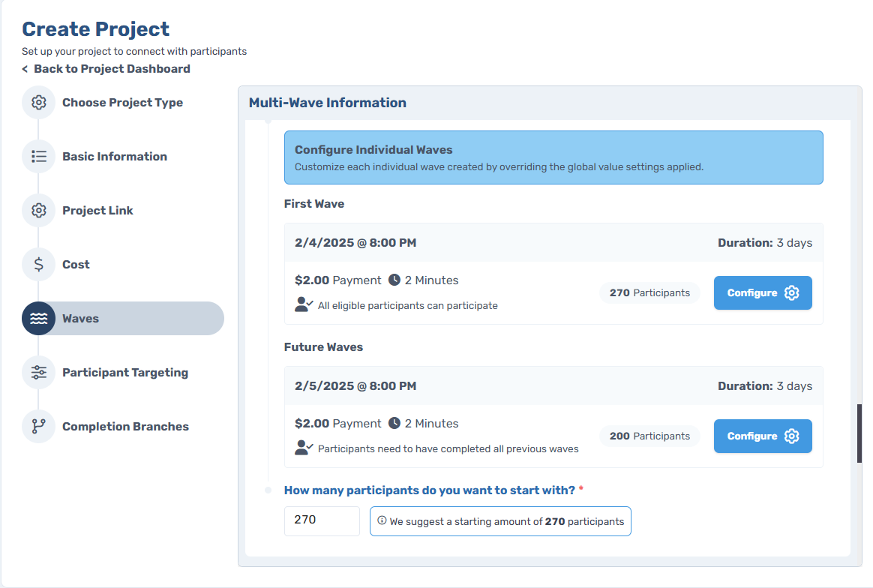Click the back chevron beside Project Dashboard
This screenshot has height=588, width=873.
[25, 69]
